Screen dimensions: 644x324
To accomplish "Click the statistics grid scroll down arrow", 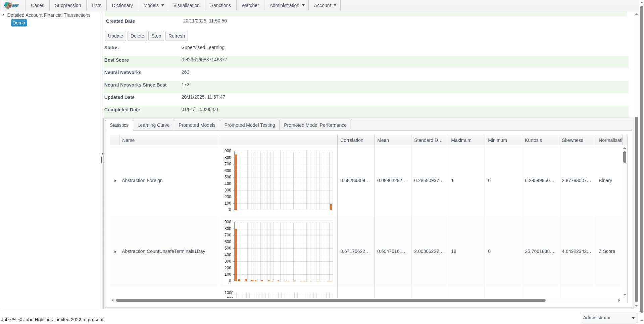I will click(625, 294).
